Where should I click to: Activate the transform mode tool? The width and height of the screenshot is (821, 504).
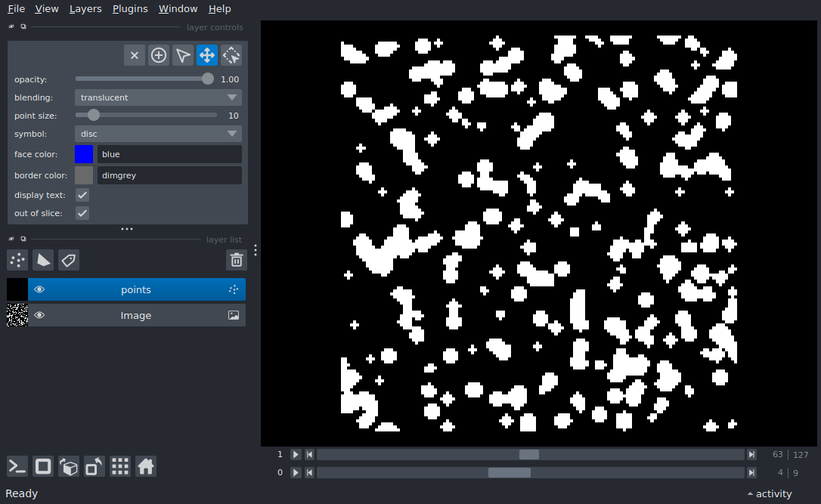(x=231, y=55)
